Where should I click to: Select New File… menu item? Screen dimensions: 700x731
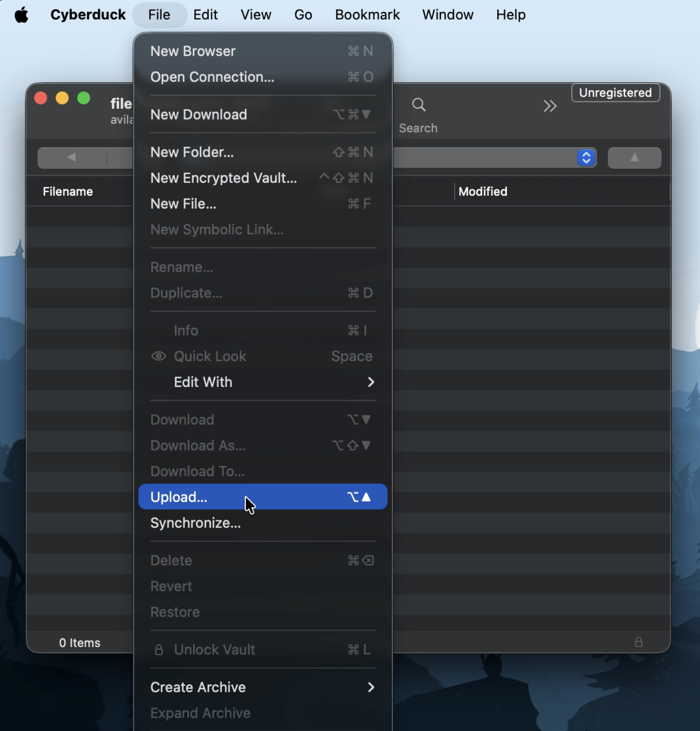point(262,204)
